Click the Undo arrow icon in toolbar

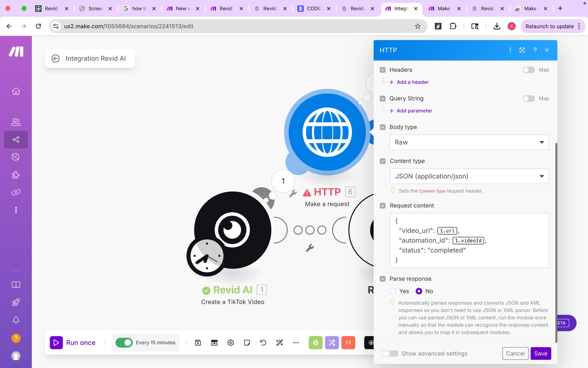pos(263,343)
